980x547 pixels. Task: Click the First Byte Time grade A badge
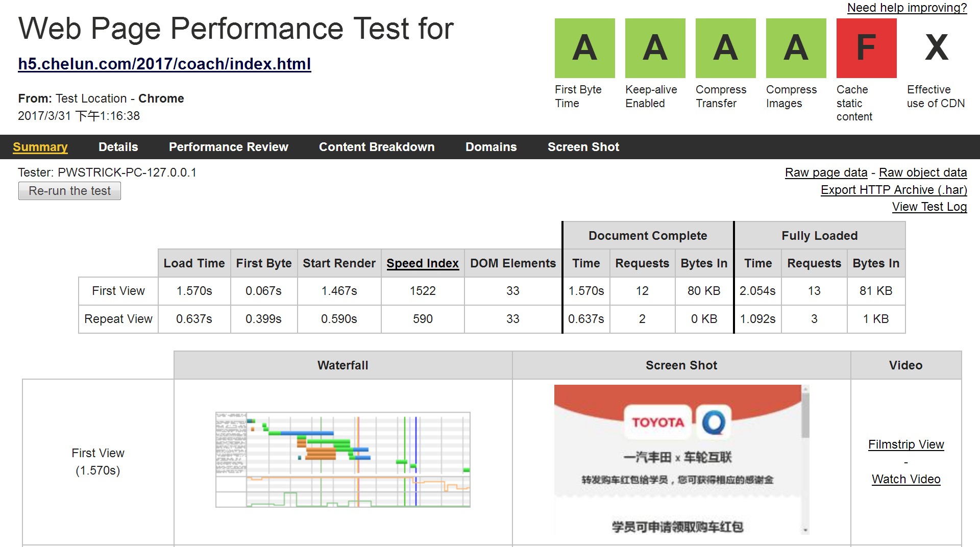pos(584,48)
